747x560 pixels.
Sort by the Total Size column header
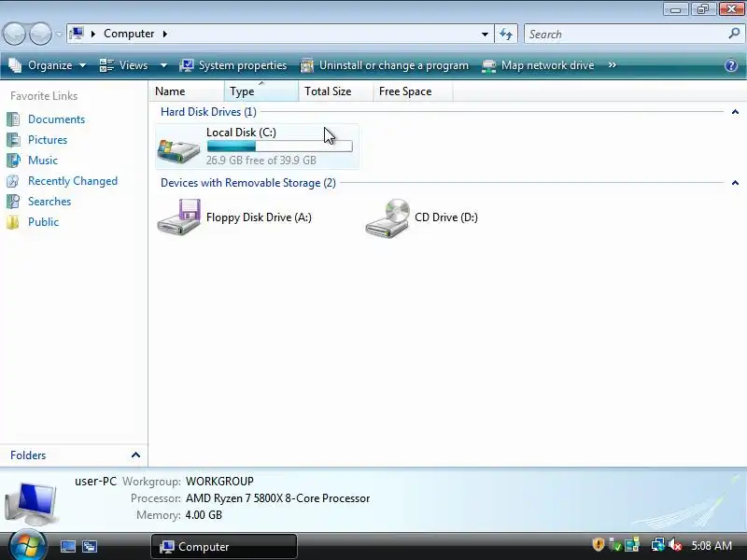click(336, 91)
